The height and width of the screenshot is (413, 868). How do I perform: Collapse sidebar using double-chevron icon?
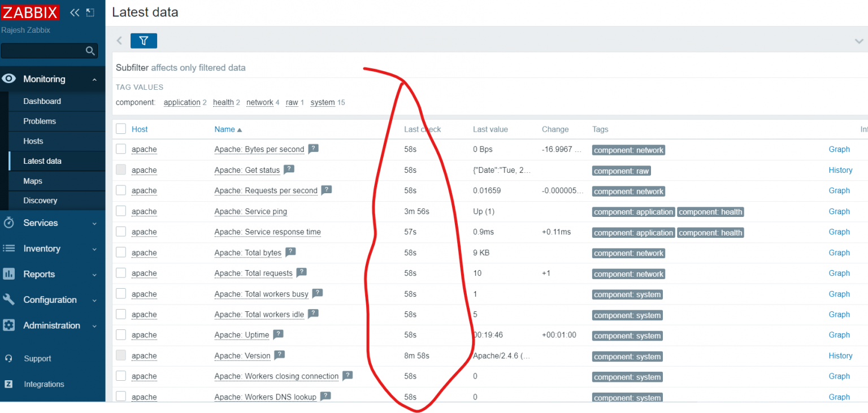click(75, 12)
